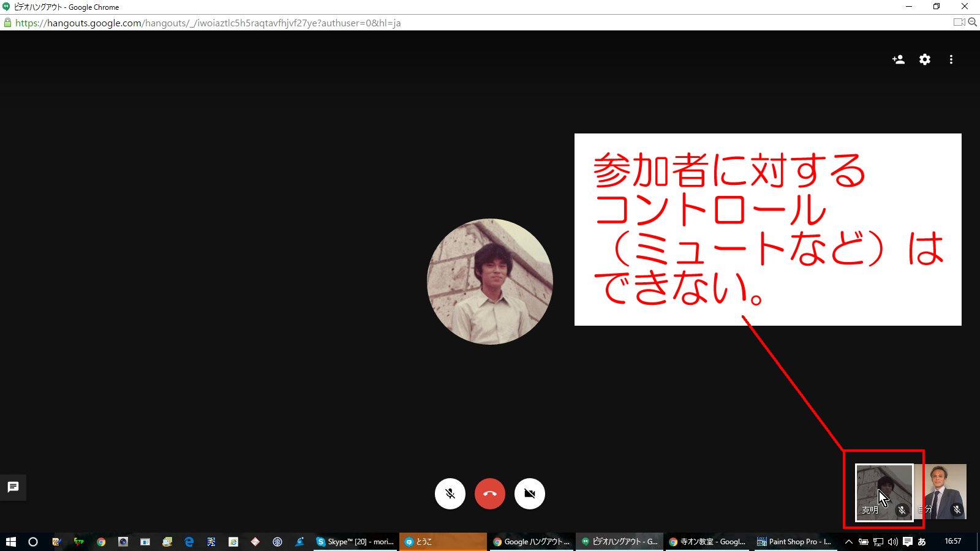Image resolution: width=980 pixels, height=551 pixels.
Task: Click the camera permission icon in address bar
Action: pyautogui.click(x=959, y=22)
